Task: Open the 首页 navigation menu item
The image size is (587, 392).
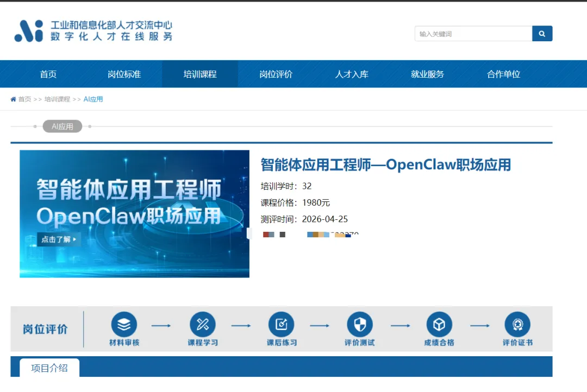Action: 48,74
